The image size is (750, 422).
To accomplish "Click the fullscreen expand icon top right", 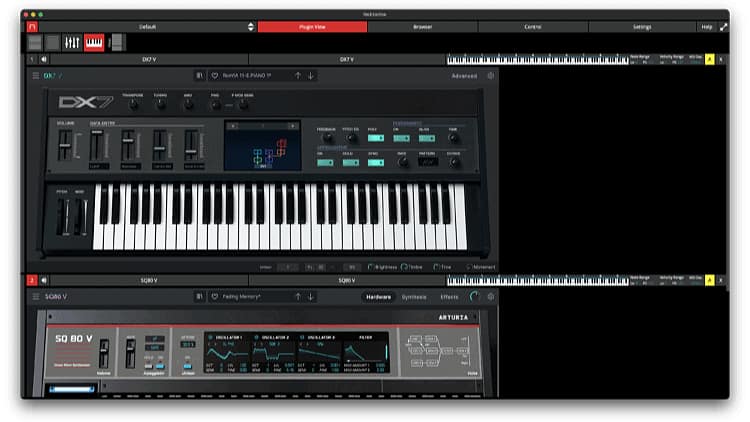I will [x=723, y=27].
